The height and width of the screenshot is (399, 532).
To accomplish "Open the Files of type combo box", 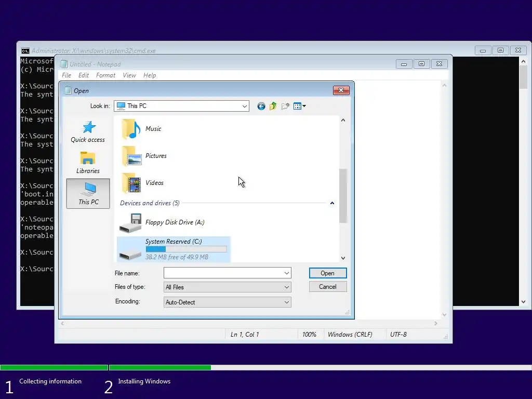I will coord(228,287).
